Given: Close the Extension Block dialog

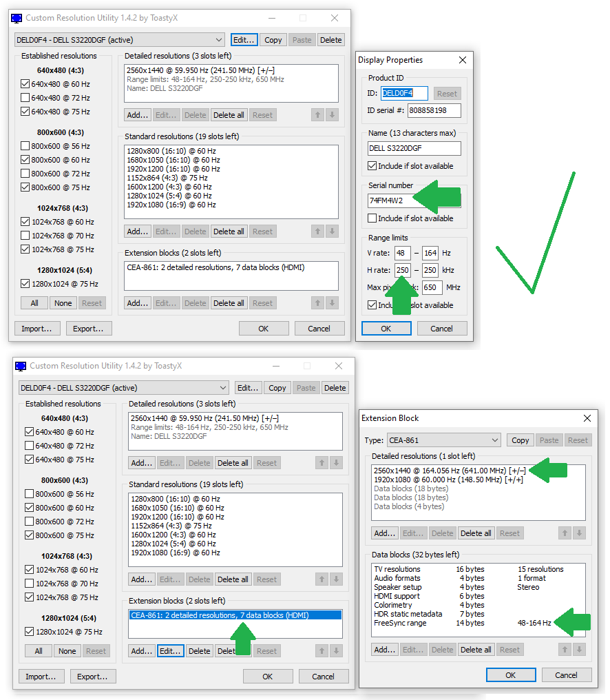Looking at the screenshot, I should tap(587, 418).
